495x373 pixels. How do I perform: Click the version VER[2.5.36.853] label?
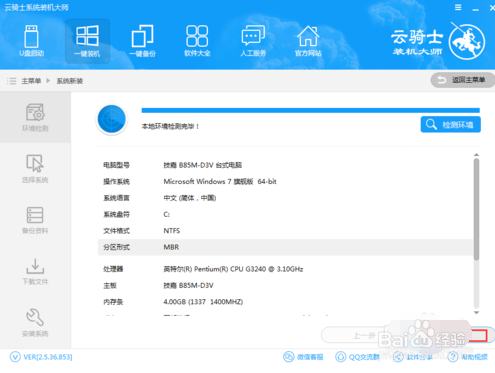click(41, 357)
